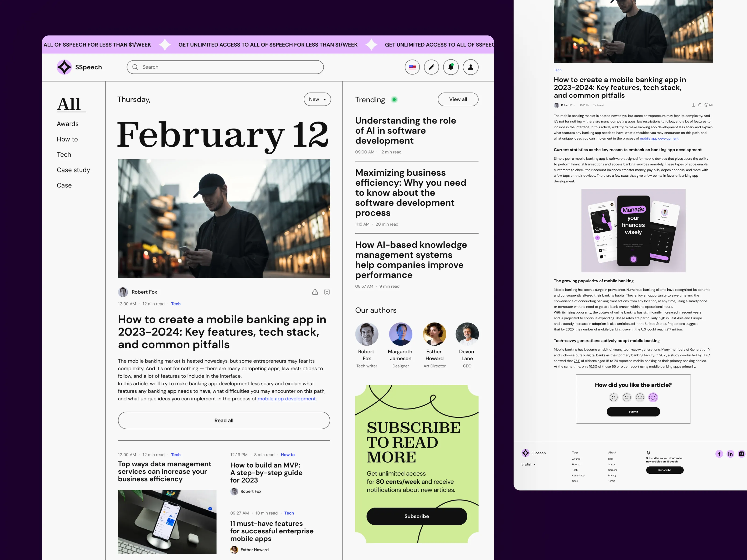Select the Case study category in the sidebar
This screenshot has height=560, width=747.
[x=73, y=170]
